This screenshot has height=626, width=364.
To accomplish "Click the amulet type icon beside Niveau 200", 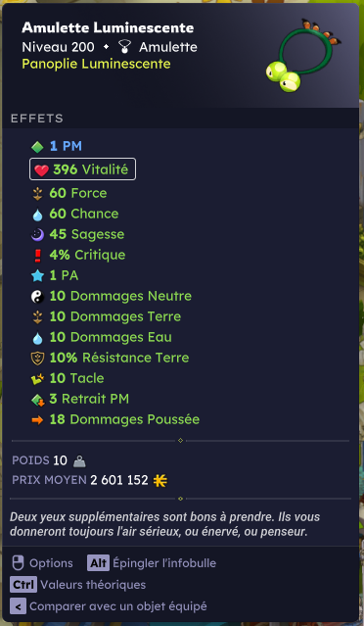I will pyautogui.click(x=125, y=47).
